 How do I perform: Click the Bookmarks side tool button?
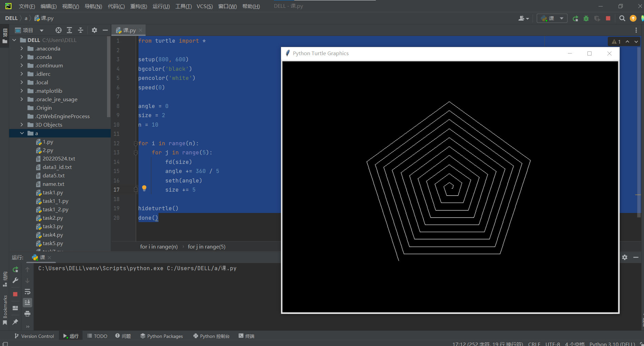click(x=5, y=310)
